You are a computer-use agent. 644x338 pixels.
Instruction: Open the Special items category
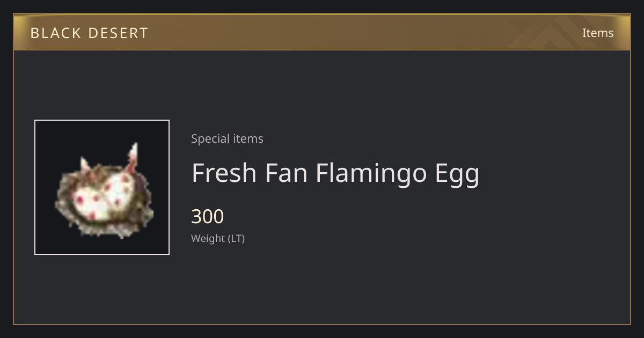tap(227, 138)
